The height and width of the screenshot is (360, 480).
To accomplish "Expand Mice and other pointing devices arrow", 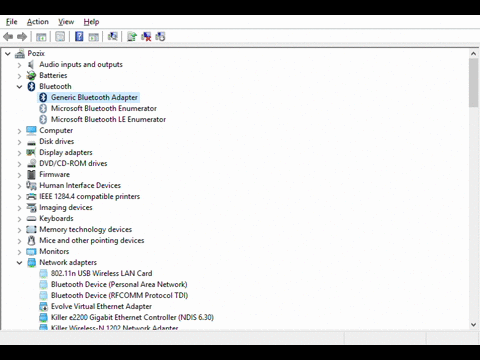I will 19,241.
